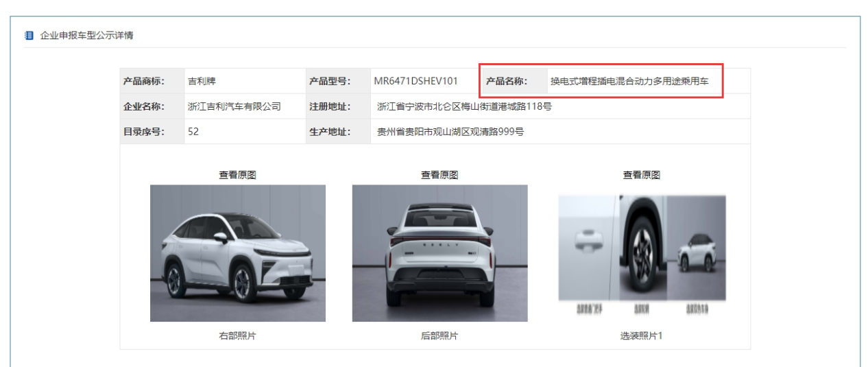Click the right-side white car photo
868x367 pixels.
(x=238, y=253)
